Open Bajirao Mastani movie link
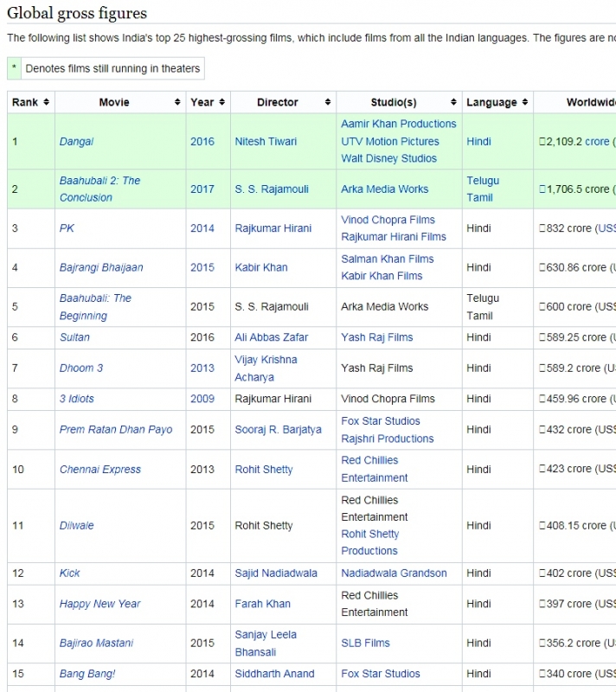 pos(96,643)
